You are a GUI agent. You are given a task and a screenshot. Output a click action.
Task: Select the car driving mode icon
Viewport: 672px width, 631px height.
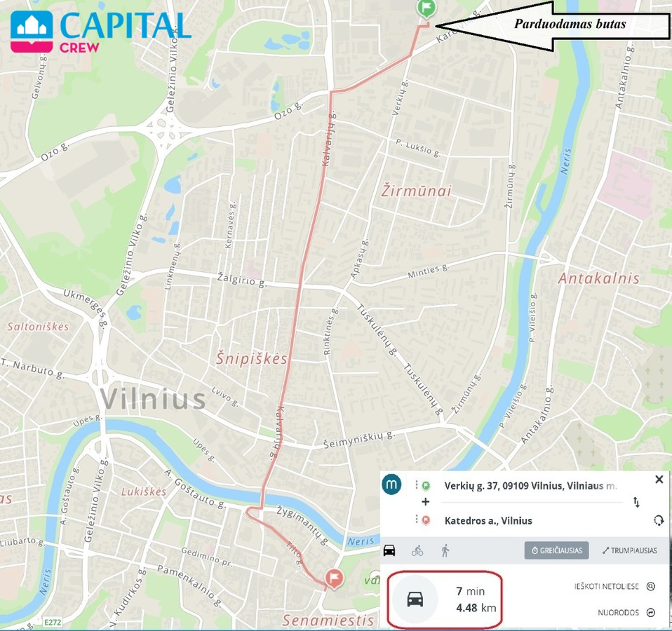coord(389,550)
